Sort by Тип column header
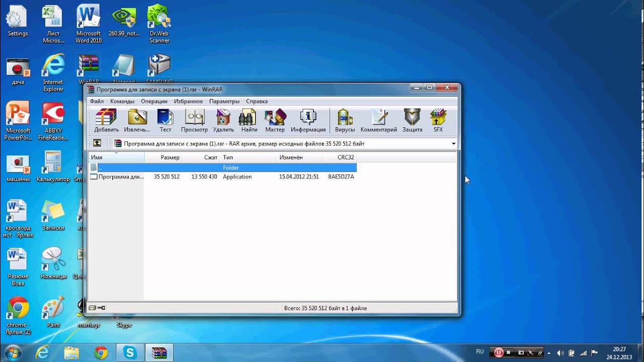 click(248, 157)
